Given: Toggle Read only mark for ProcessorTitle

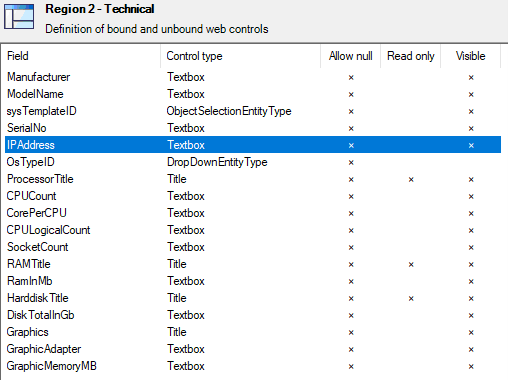Looking at the screenshot, I should click(411, 180).
